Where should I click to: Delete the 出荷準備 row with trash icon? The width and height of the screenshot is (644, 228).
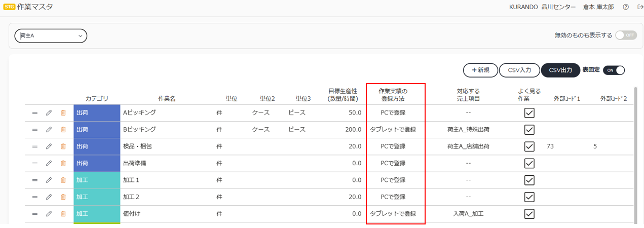[63, 163]
